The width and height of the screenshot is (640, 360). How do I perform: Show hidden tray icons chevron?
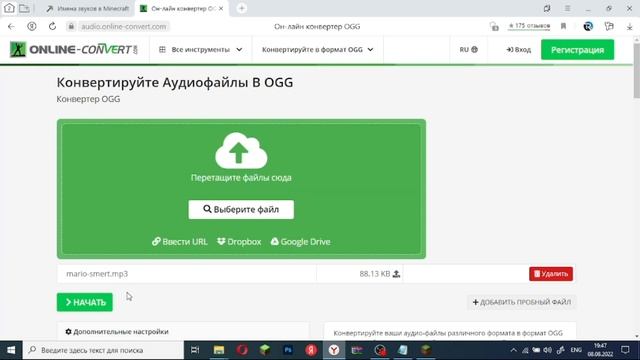click(x=513, y=350)
